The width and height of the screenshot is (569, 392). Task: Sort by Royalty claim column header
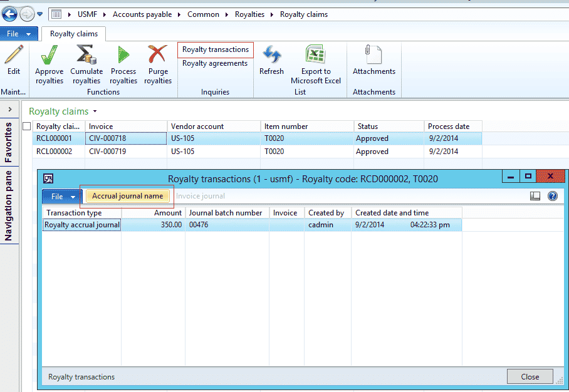click(x=58, y=126)
